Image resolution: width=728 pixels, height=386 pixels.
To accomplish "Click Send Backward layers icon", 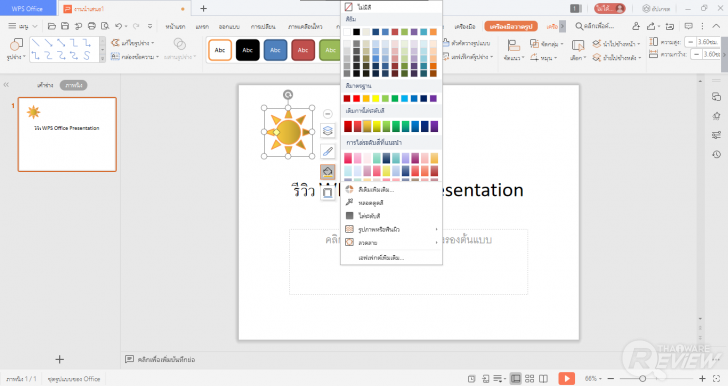I will tap(597, 58).
